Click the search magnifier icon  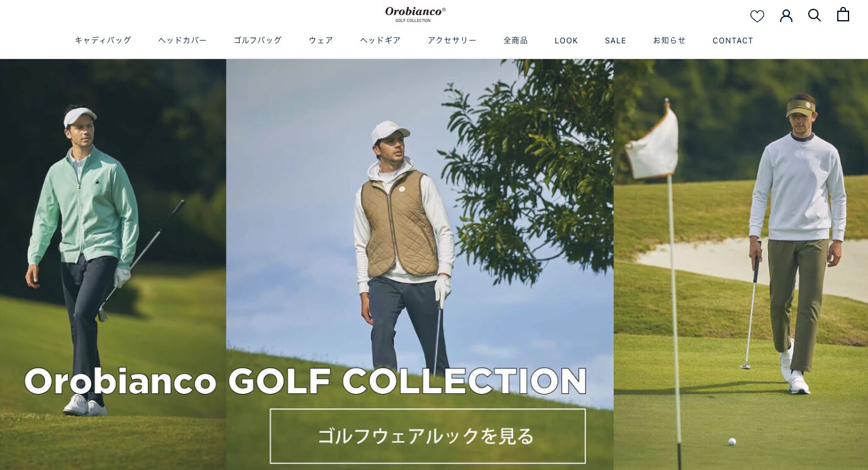(x=815, y=15)
